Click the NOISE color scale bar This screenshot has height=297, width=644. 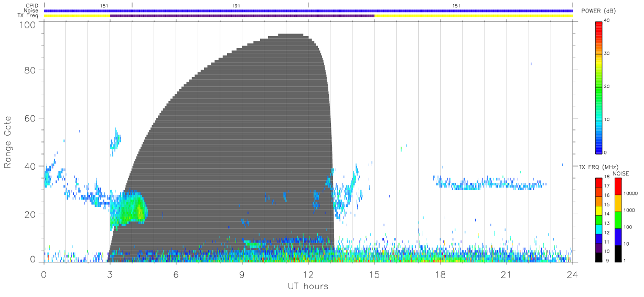(x=618, y=219)
